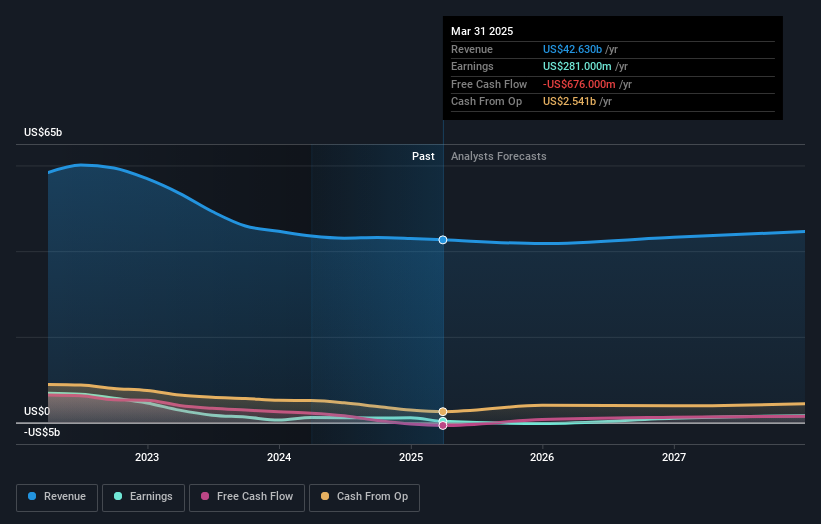821x524 pixels.
Task: Click the Earnings row label in tooltip
Action: click(472, 66)
